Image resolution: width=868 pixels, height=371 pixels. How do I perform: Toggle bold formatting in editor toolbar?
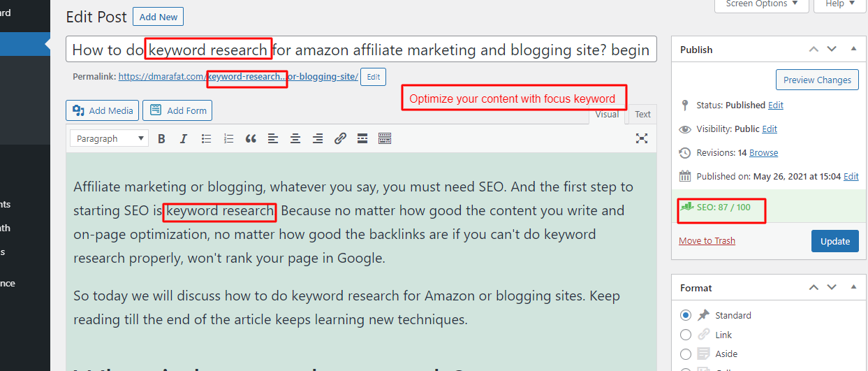coord(161,138)
